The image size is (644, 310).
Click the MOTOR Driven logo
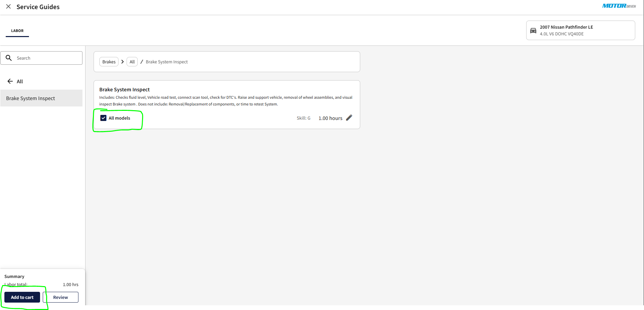point(619,6)
